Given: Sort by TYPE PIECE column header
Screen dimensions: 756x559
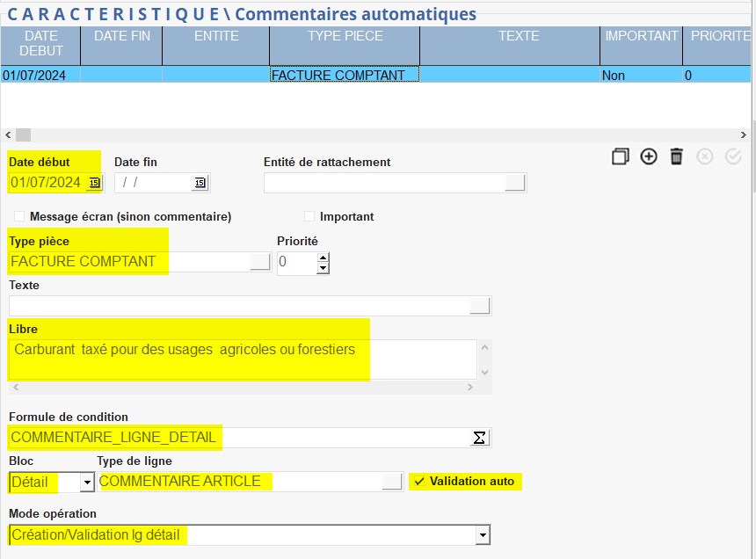Looking at the screenshot, I should pyautogui.click(x=344, y=36).
